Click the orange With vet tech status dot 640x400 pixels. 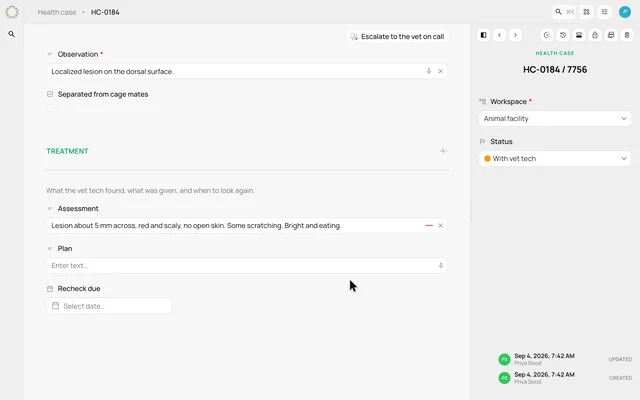pos(487,159)
